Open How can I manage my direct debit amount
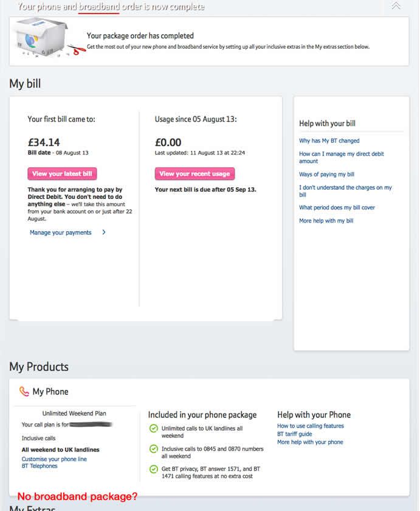The width and height of the screenshot is (420, 511). pyautogui.click(x=341, y=157)
